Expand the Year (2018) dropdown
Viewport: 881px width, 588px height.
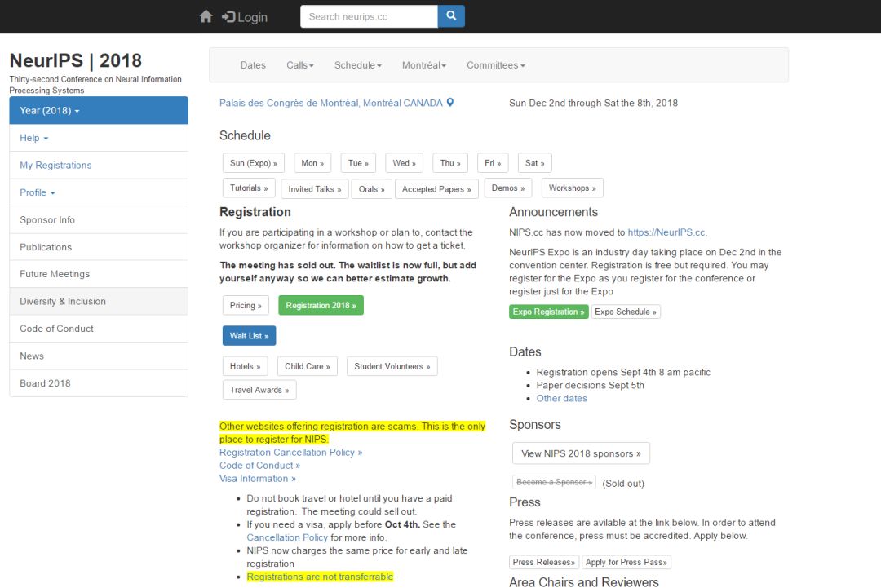coord(99,111)
